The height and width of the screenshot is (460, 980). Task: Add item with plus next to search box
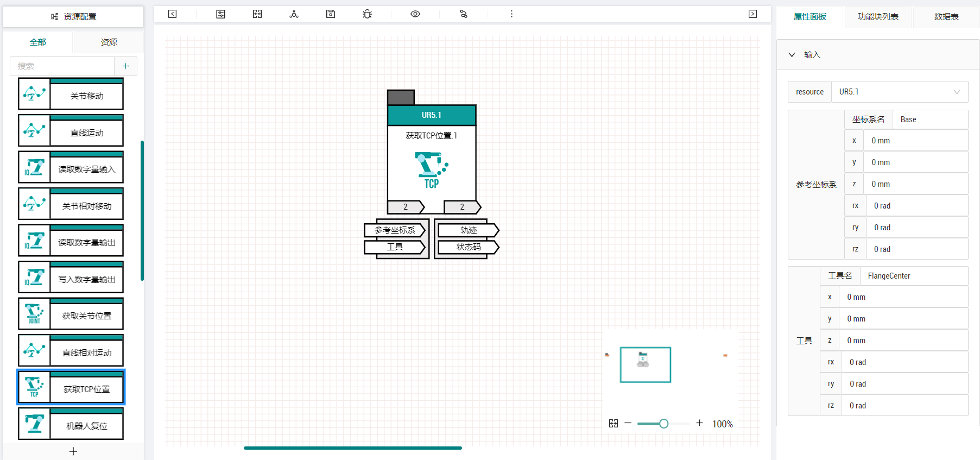(125, 66)
